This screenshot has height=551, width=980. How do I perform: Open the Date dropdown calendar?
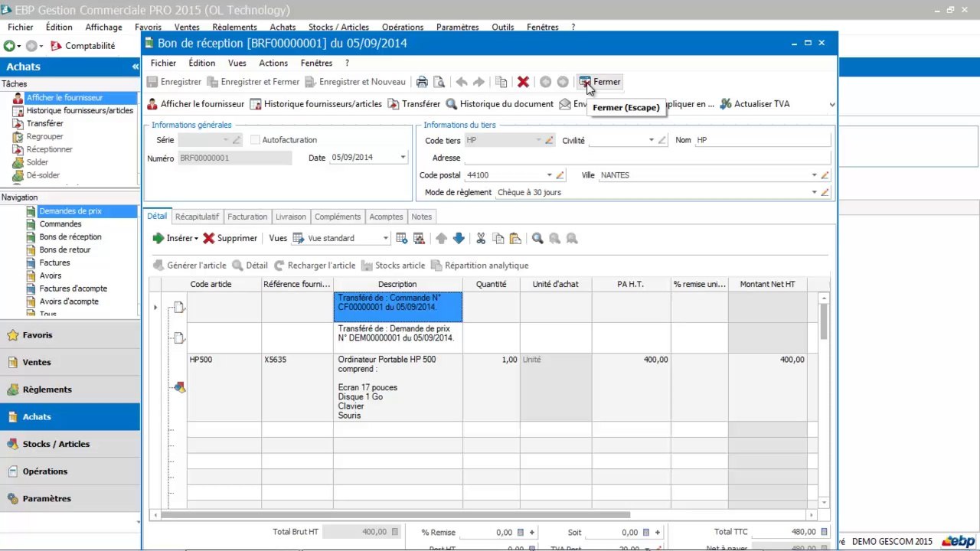[x=403, y=158]
